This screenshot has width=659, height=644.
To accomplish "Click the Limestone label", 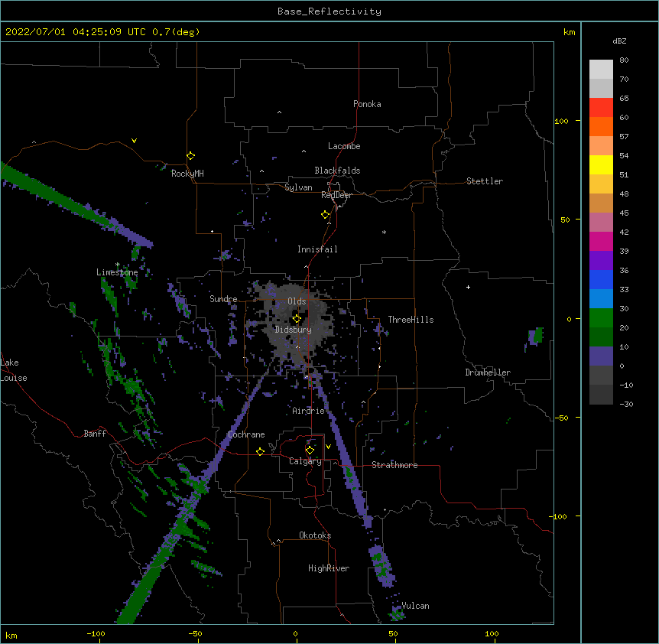I will point(117,272).
